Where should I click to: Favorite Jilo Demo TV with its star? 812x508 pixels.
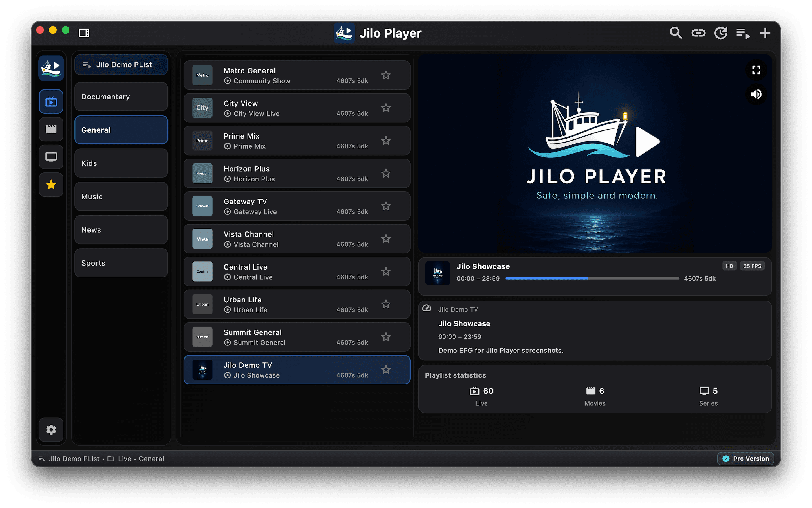click(386, 370)
